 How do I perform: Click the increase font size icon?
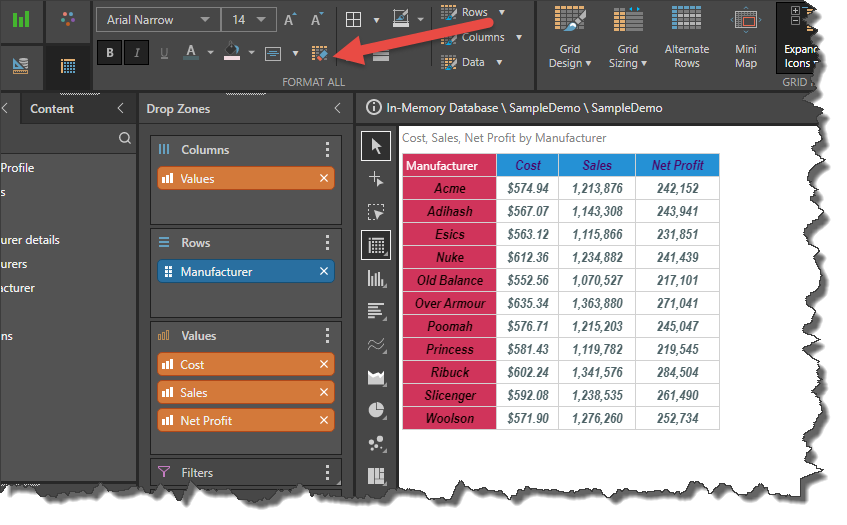coord(290,20)
